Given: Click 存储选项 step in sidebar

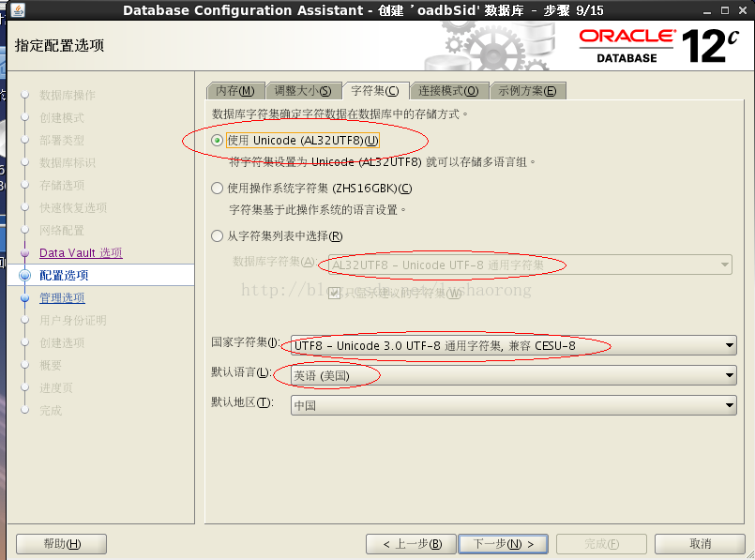Looking at the screenshot, I should coord(62,186).
